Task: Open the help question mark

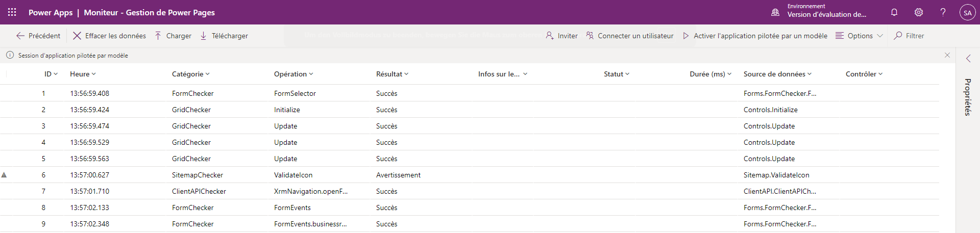Action: pos(943,12)
